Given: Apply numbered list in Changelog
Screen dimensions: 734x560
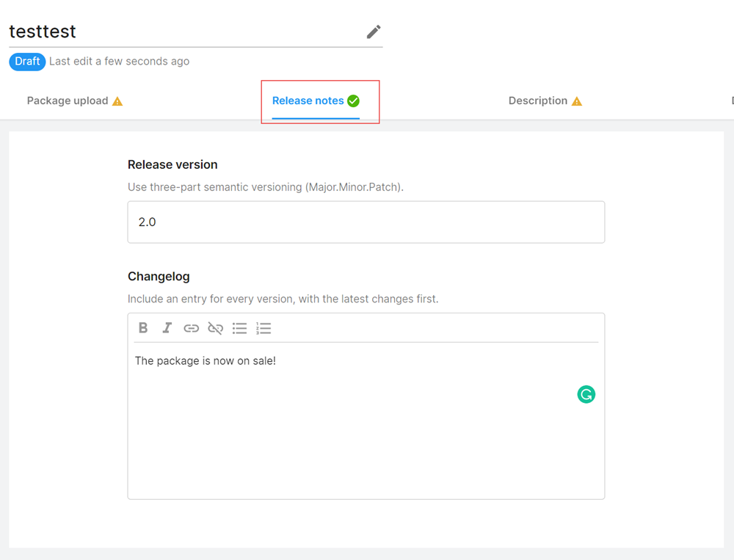Looking at the screenshot, I should [264, 328].
